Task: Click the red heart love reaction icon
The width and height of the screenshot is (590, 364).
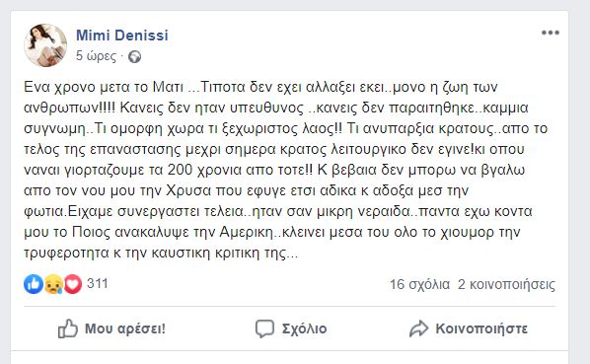Action: pos(73,284)
